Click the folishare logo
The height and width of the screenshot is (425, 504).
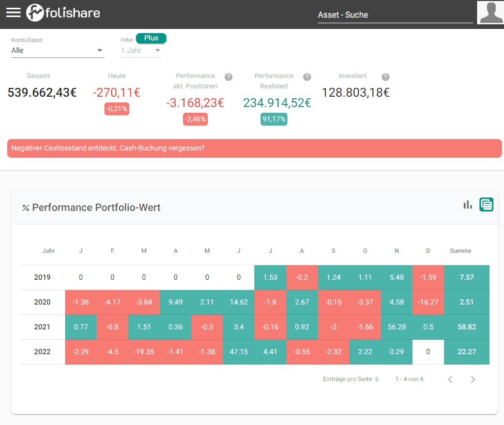click(x=63, y=13)
